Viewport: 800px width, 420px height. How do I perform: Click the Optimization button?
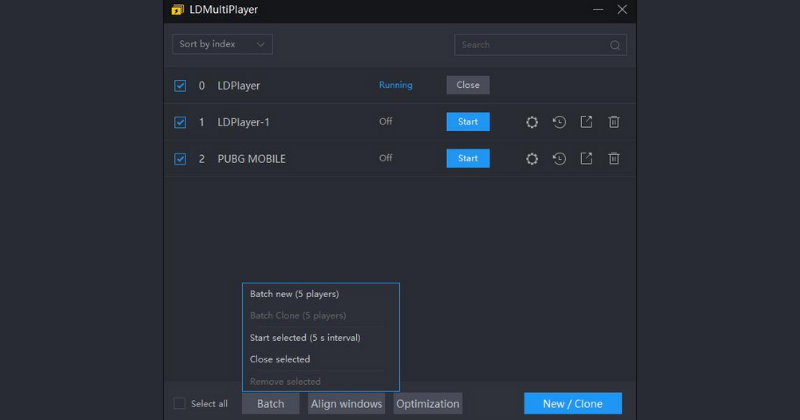click(x=428, y=404)
